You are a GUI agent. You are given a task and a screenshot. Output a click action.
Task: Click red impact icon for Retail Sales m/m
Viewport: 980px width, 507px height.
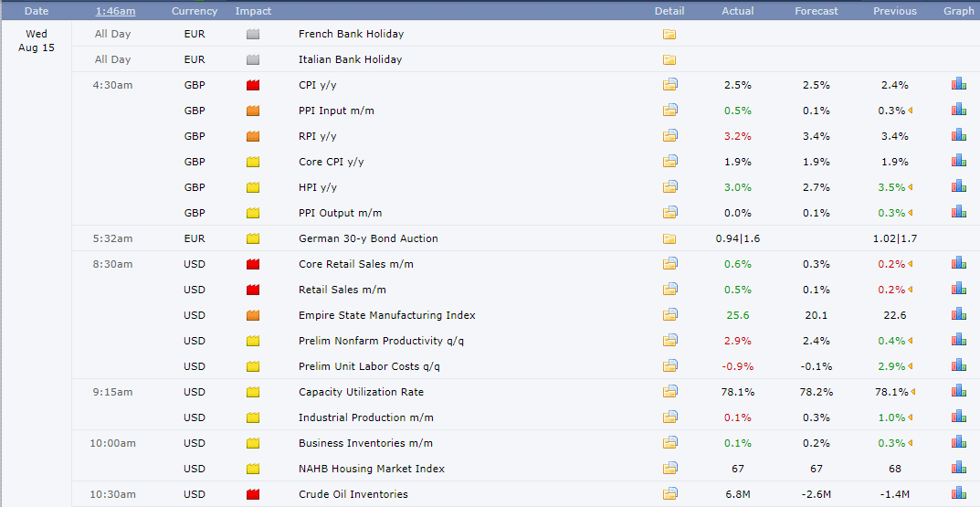(x=253, y=290)
